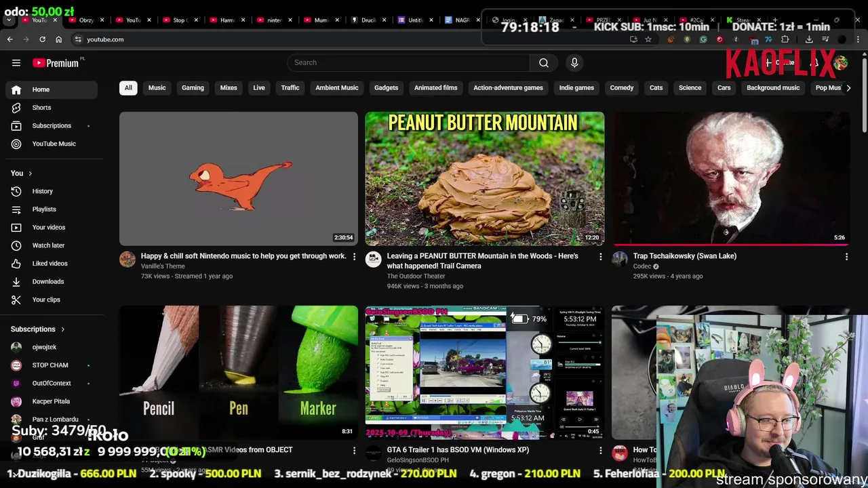Start voice search with microphone icon
The image size is (868, 488).
click(574, 62)
